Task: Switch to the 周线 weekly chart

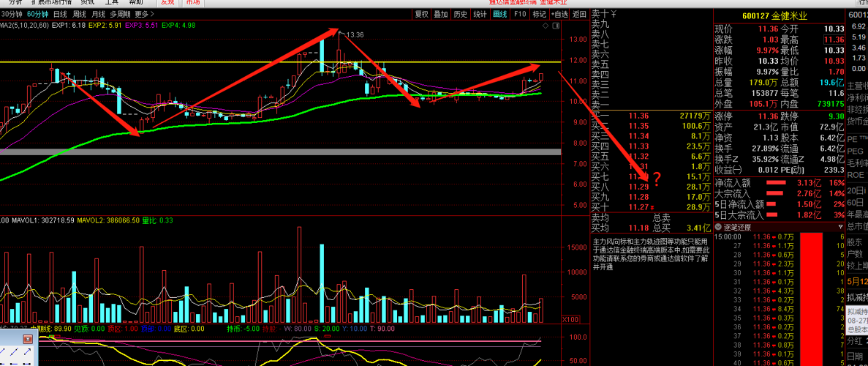Action: (80, 15)
